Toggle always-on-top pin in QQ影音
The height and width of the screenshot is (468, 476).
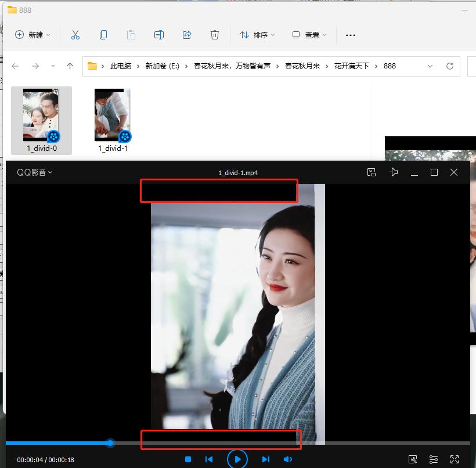(x=394, y=172)
